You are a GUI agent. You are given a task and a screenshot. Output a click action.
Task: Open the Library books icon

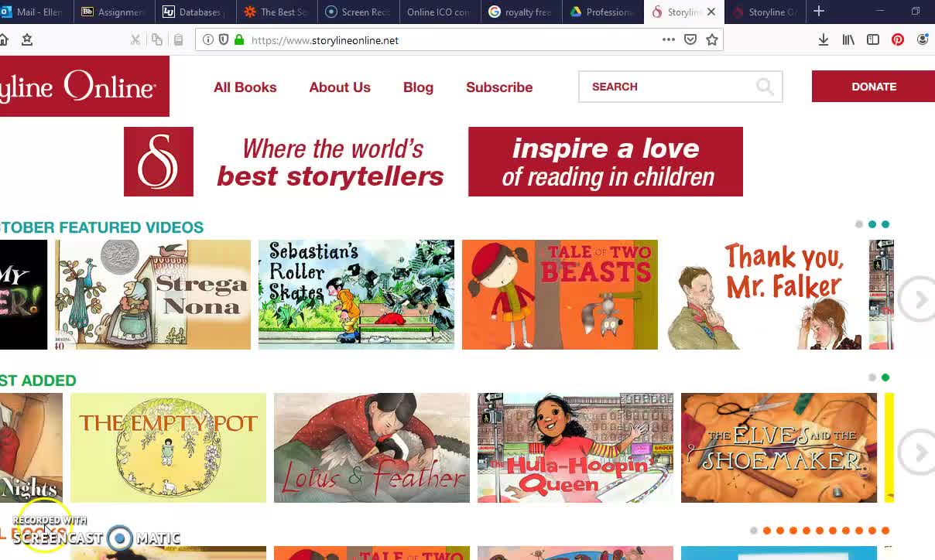[x=848, y=39]
